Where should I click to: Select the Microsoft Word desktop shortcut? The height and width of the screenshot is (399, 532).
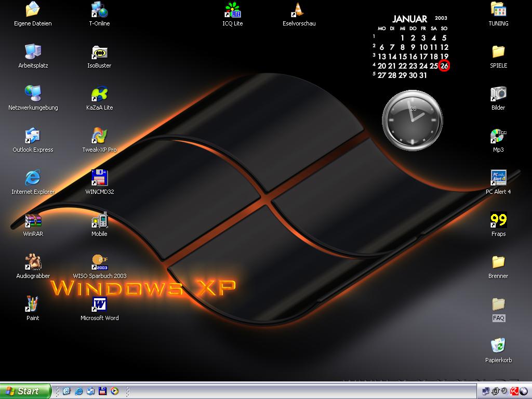99,304
